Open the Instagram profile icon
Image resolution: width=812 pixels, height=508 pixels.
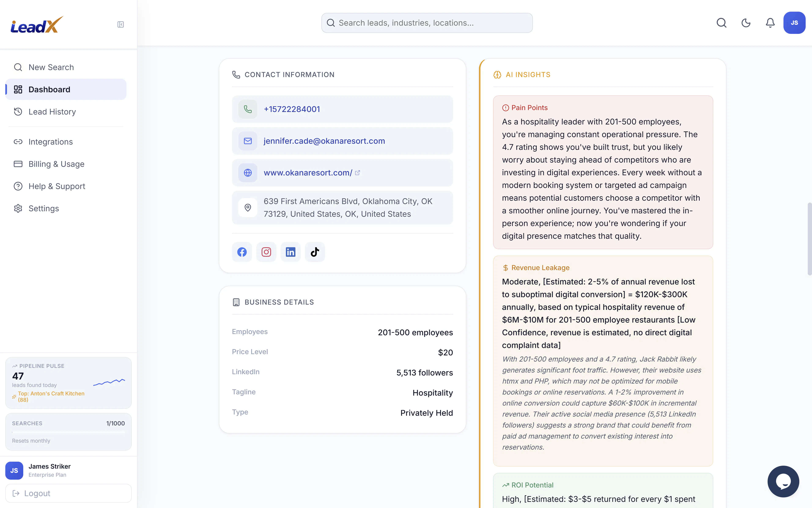266,252
